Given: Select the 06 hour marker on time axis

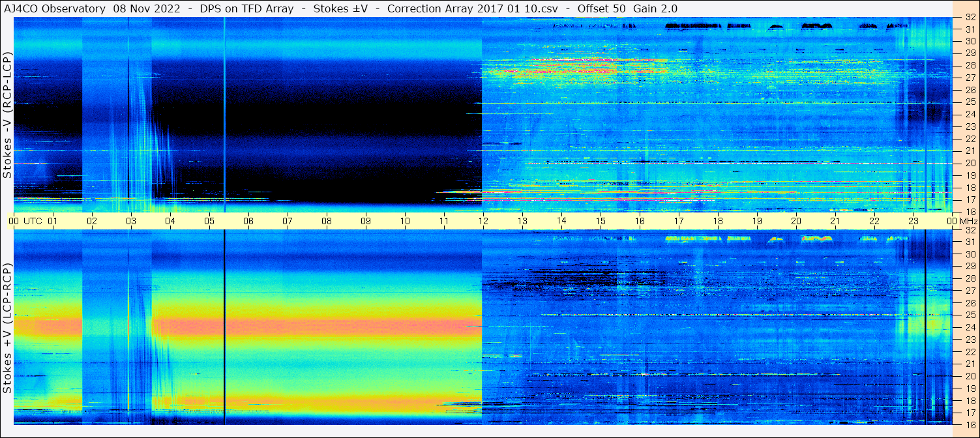Looking at the screenshot, I should point(248,221).
